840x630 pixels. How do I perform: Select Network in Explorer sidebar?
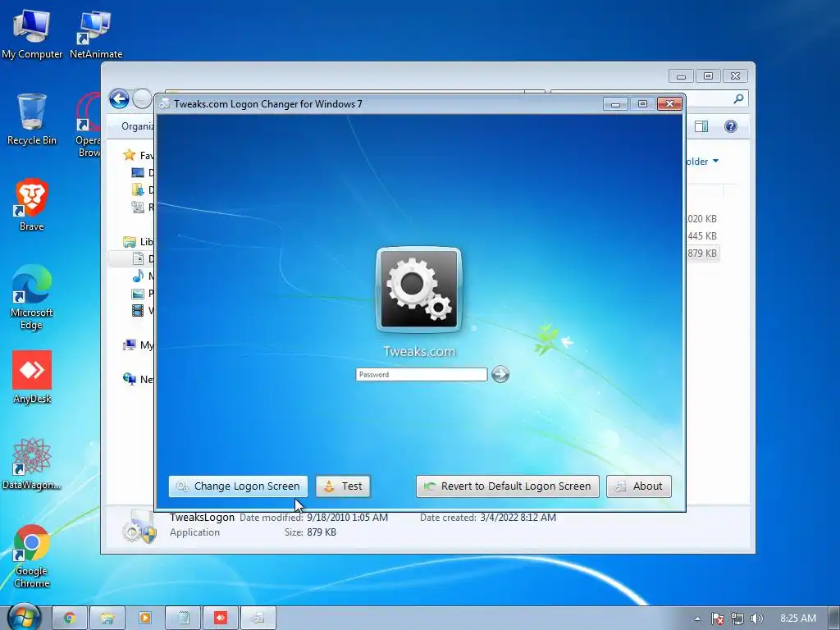click(138, 379)
